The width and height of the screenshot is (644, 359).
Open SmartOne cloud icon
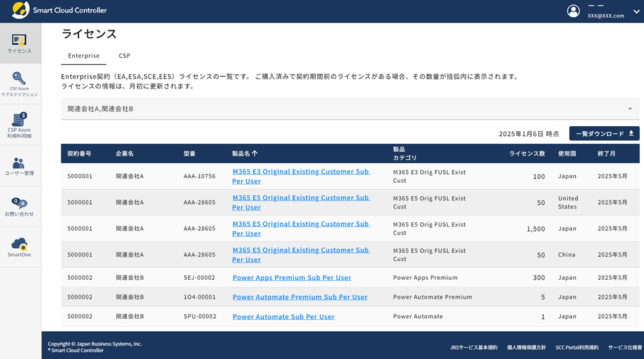[19, 244]
